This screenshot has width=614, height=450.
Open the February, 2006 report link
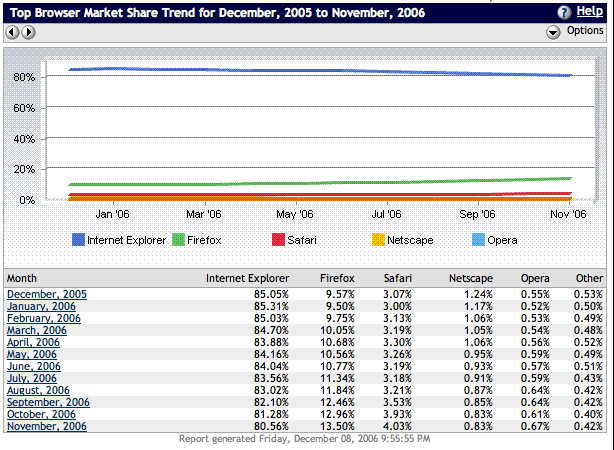(44, 318)
